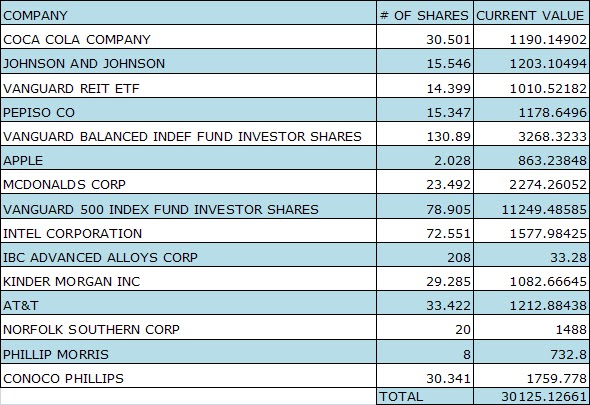
Task: Select the AT&T company cell
Action: tap(188, 303)
